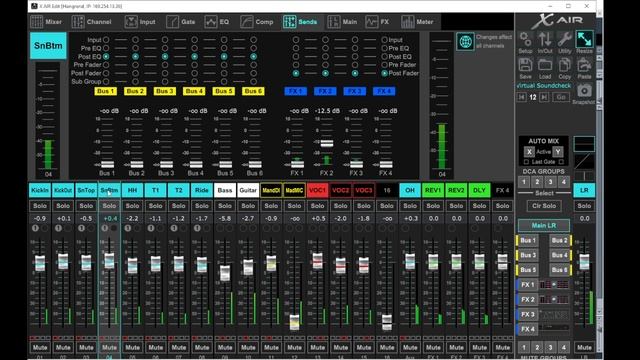
Task: Click the Save floppy disk icon
Action: [525, 65]
